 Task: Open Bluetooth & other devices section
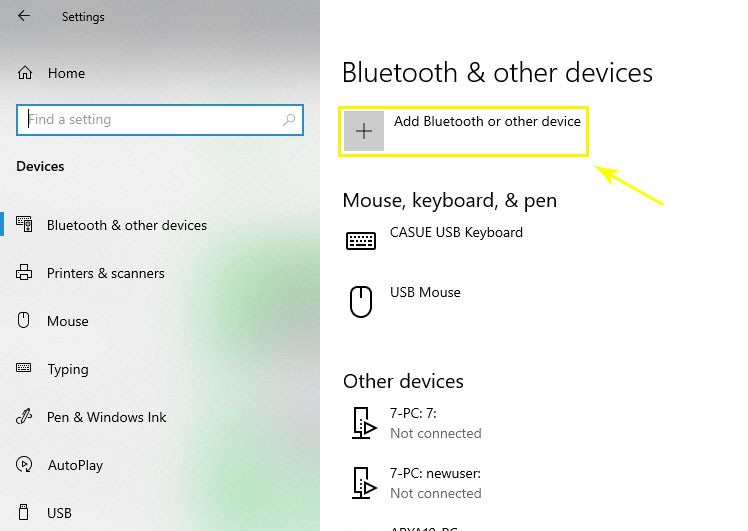tap(126, 225)
